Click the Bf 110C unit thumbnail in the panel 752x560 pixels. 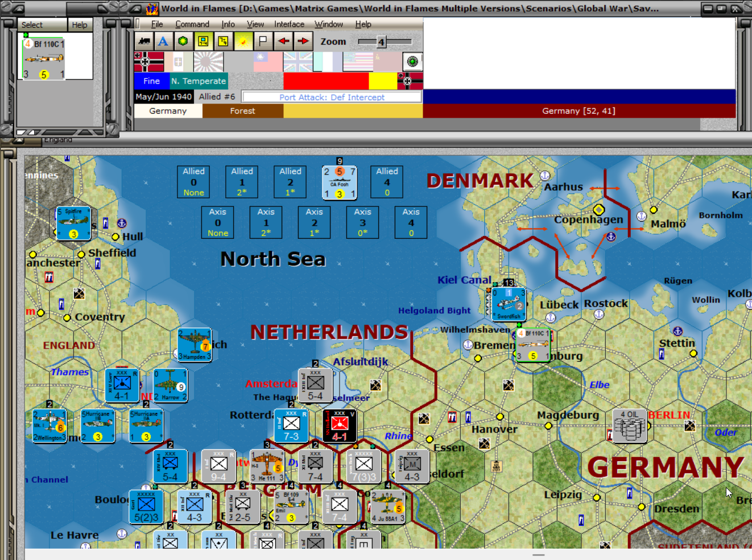(44, 59)
